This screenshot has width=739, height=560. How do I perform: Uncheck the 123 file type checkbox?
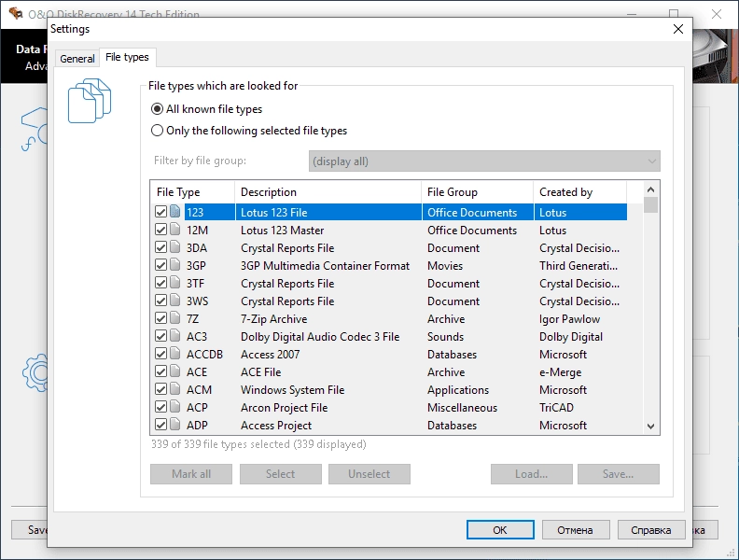(x=160, y=212)
